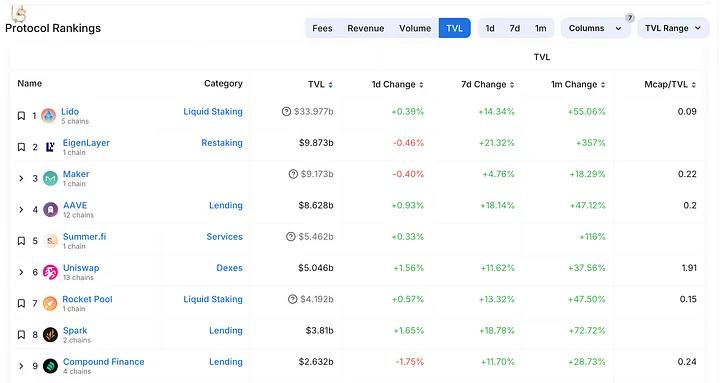Open AAVE's Lending category link
The image size is (720, 383).
226,205
